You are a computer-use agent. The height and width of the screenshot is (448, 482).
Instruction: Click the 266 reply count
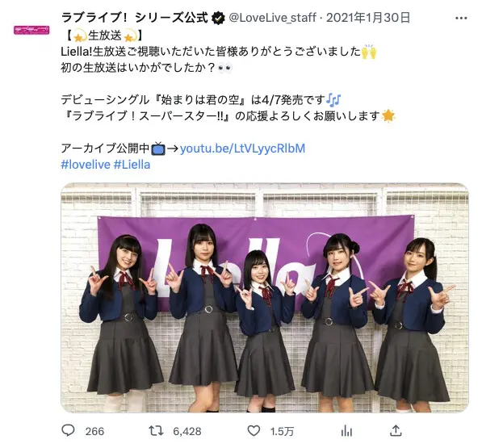pos(94,431)
